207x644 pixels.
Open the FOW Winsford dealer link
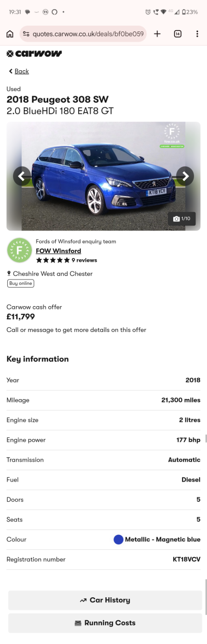coord(58,251)
